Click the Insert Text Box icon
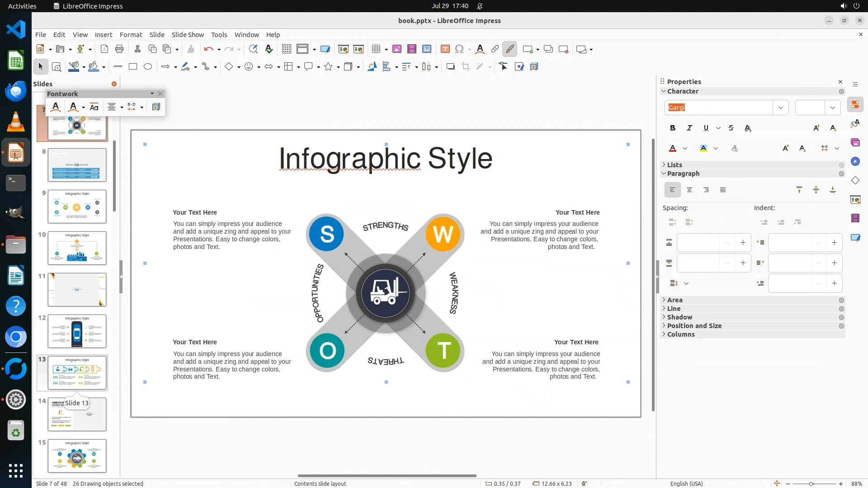Viewport: 868px width, 488px height. point(445,49)
